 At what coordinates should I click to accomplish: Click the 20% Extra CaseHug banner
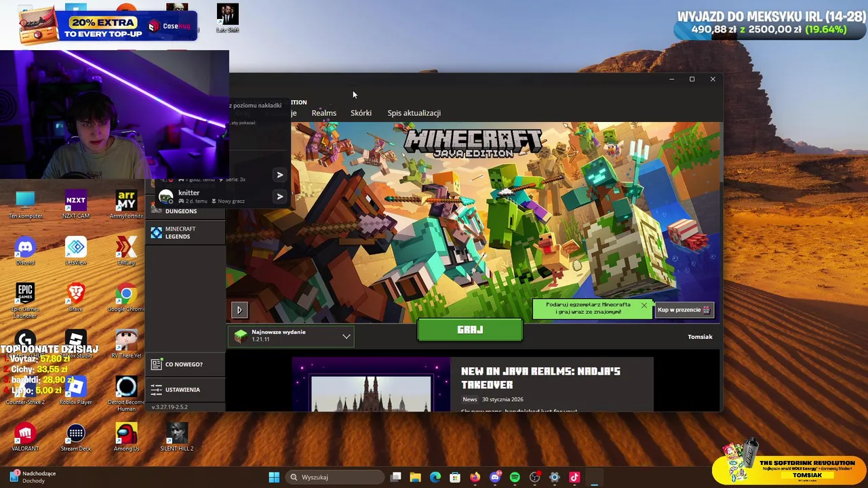tap(108, 26)
